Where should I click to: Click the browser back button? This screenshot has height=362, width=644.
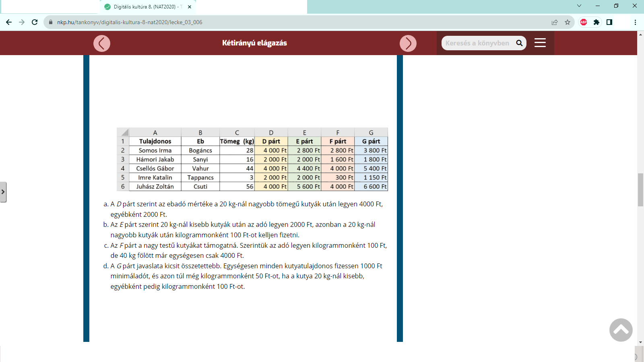(9, 22)
